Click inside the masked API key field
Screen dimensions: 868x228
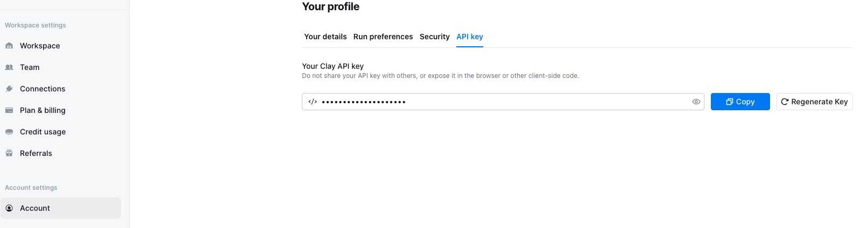pos(503,102)
